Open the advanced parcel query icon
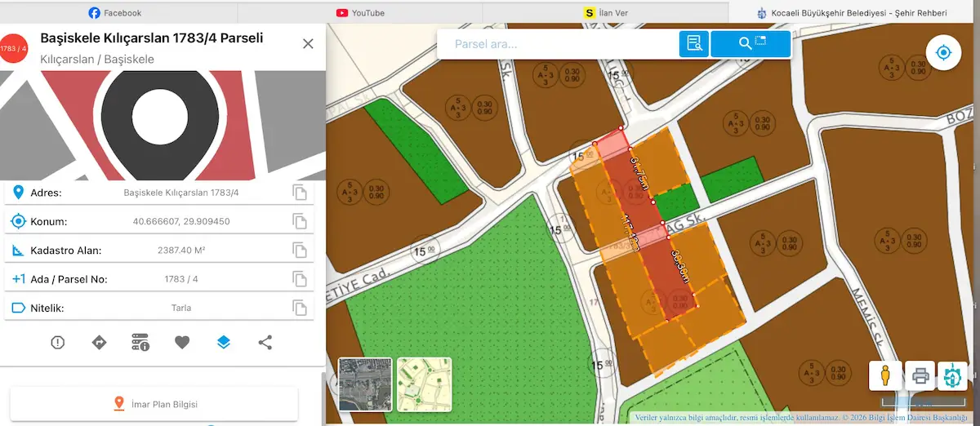The height and width of the screenshot is (426, 980). click(694, 44)
